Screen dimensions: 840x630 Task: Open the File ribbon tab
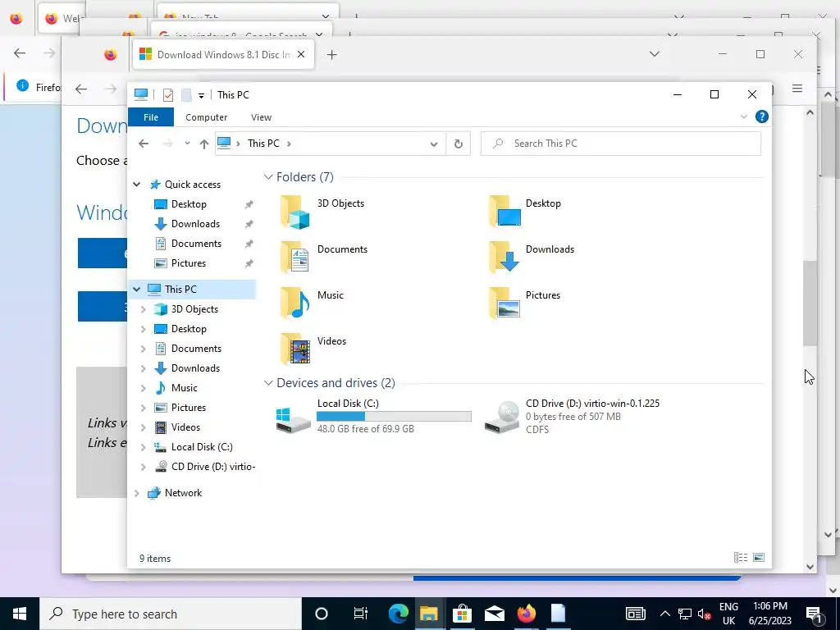[151, 117]
